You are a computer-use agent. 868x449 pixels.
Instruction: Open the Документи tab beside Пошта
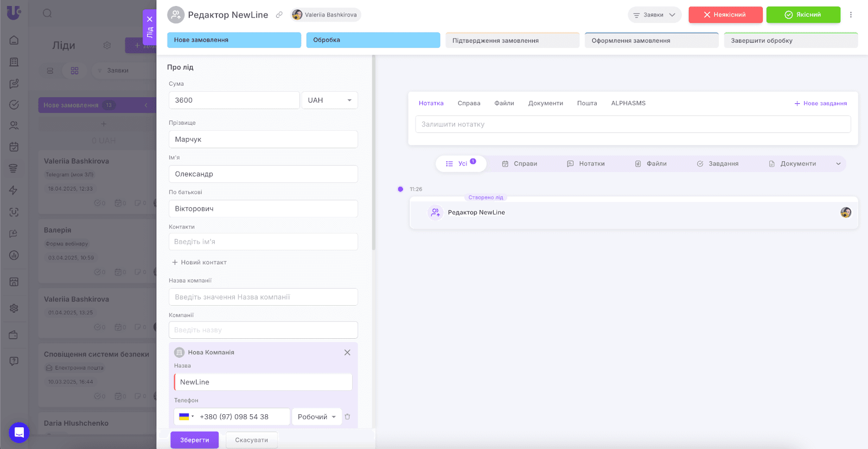tap(546, 103)
